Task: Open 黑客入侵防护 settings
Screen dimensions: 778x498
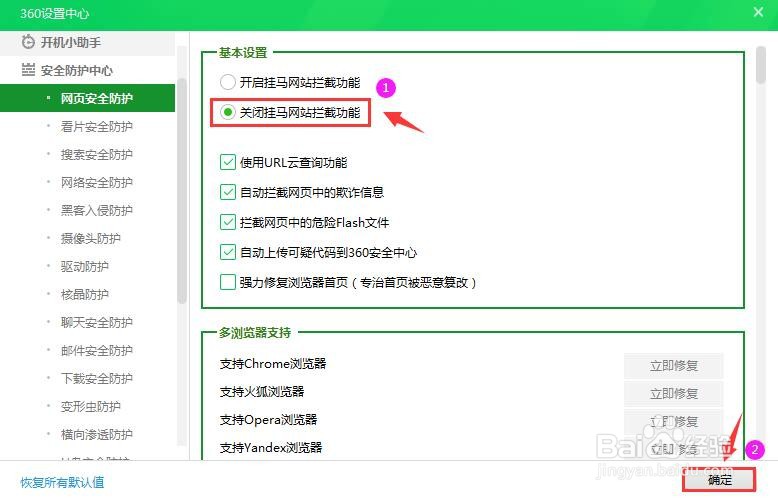Action: (x=96, y=210)
